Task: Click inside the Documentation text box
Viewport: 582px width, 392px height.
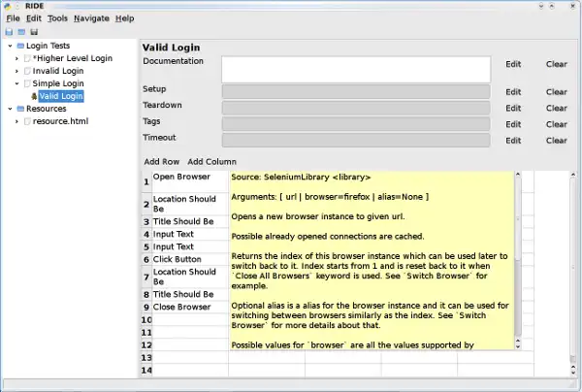Action: coord(356,70)
